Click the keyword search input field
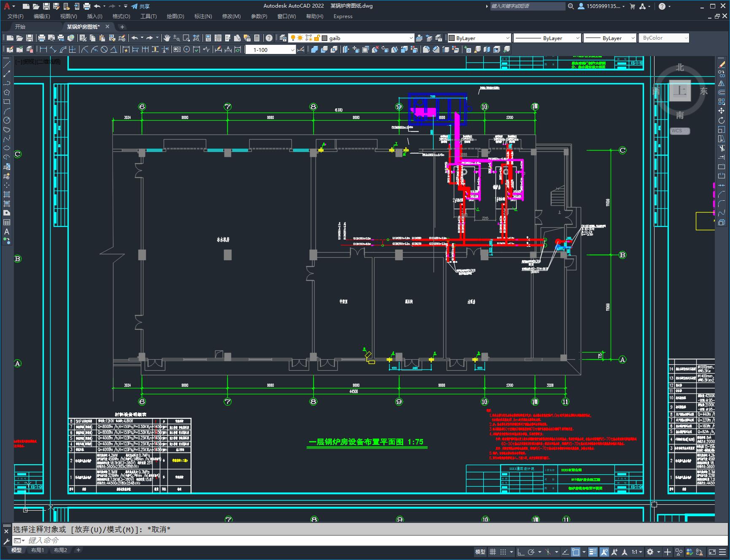730x560 pixels. pos(528,6)
